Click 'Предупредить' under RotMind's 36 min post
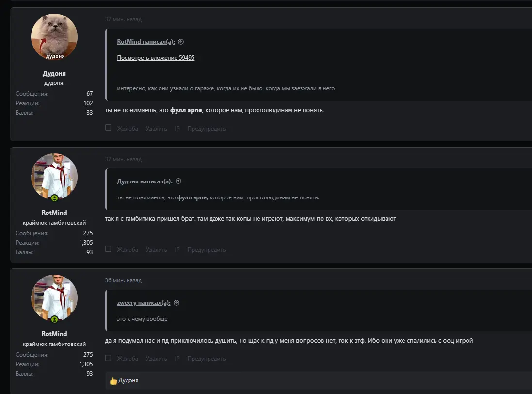The image size is (532, 394). [x=207, y=359]
